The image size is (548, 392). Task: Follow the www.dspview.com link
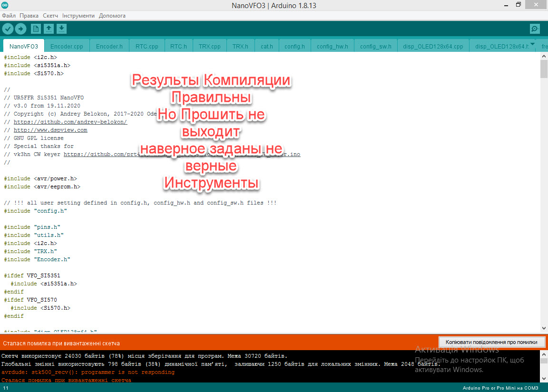coord(50,130)
